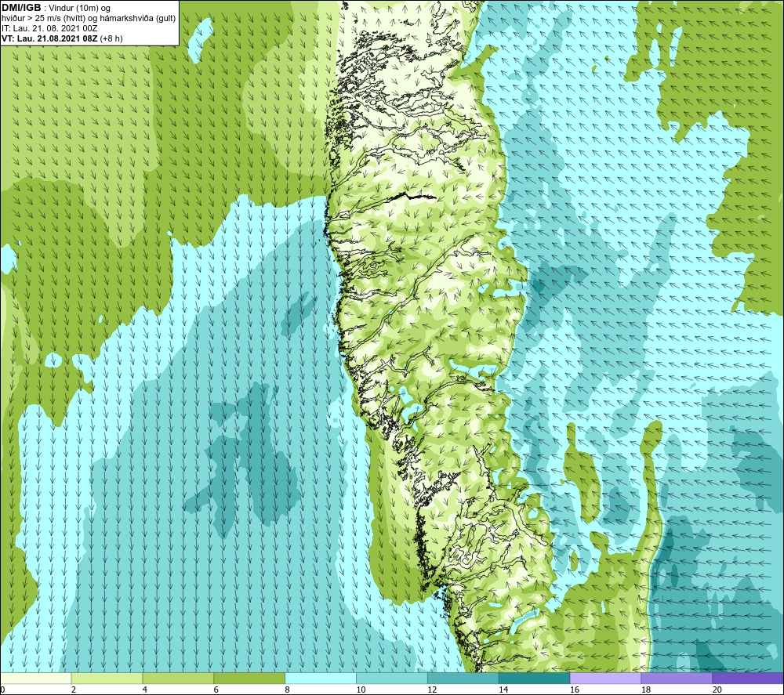
Task: Click the DMI/IGB title text
Action: click(21, 8)
